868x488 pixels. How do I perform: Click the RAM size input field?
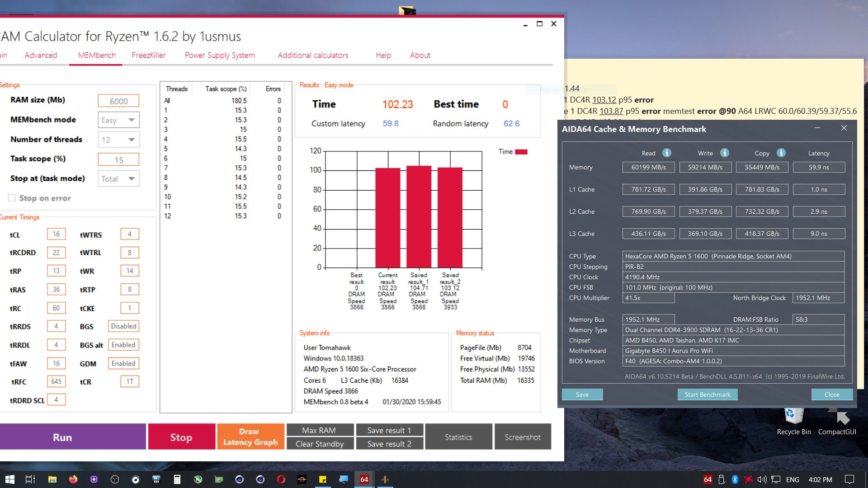click(x=118, y=101)
